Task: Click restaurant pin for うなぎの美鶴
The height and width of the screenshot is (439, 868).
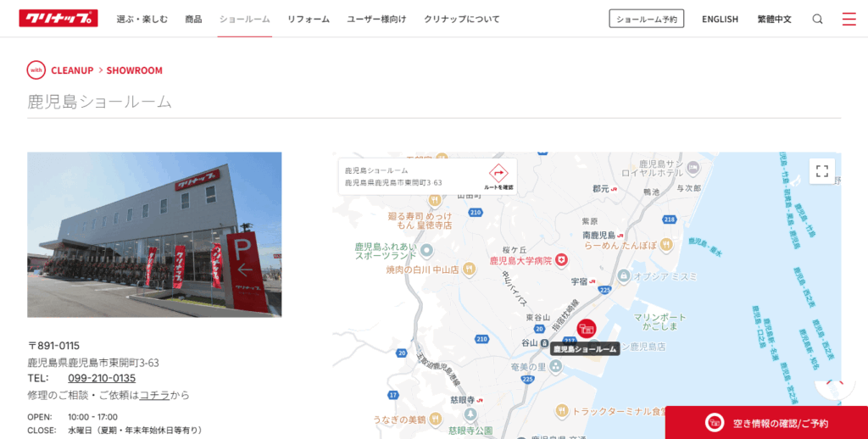Action: pyautogui.click(x=435, y=419)
